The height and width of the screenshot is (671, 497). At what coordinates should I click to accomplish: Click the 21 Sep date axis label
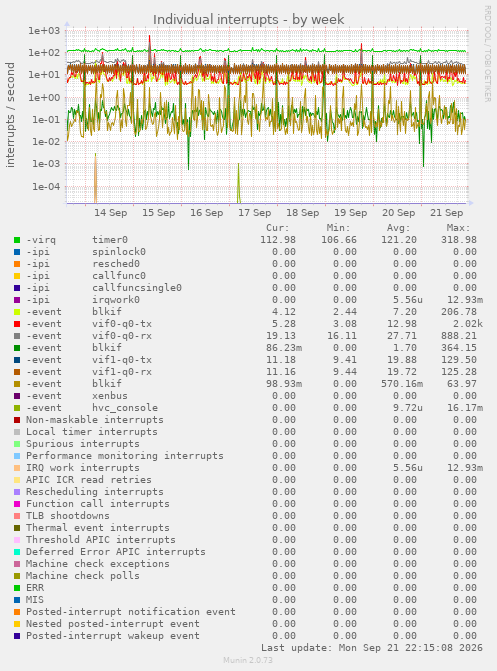[446, 213]
